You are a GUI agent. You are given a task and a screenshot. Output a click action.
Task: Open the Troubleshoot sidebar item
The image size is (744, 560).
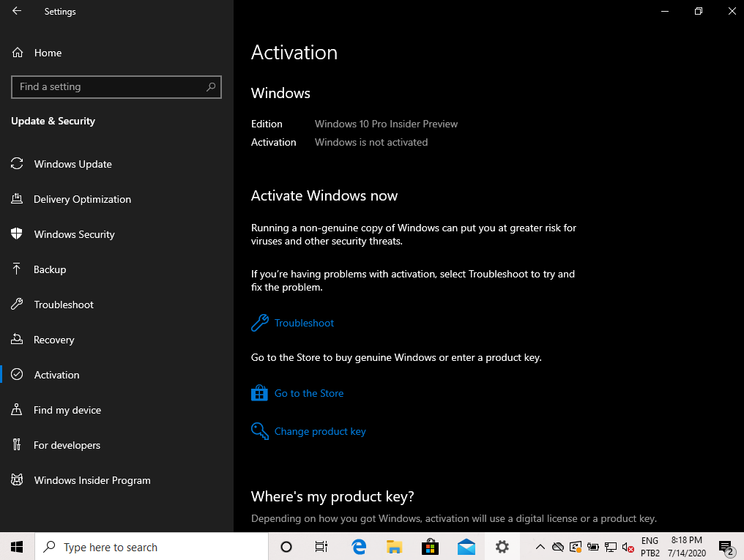tap(116, 305)
